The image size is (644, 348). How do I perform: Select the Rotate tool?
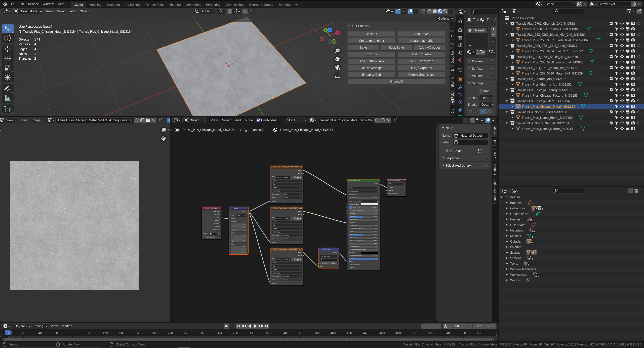8,58
